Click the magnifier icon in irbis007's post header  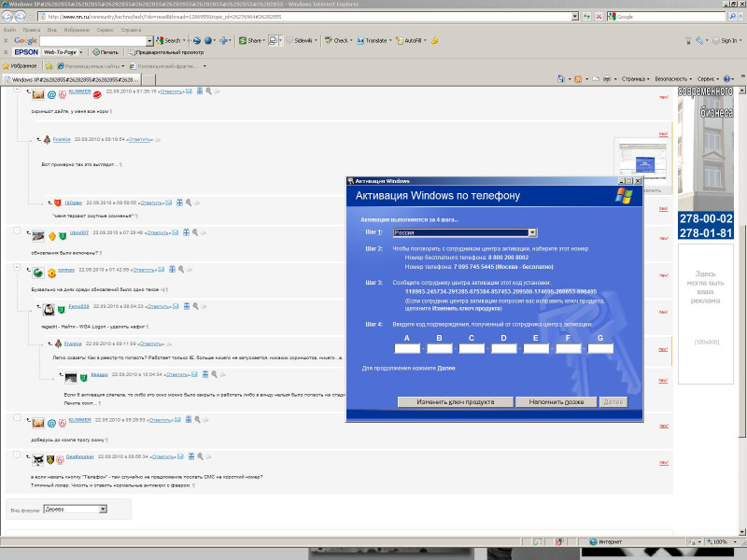click(195, 232)
